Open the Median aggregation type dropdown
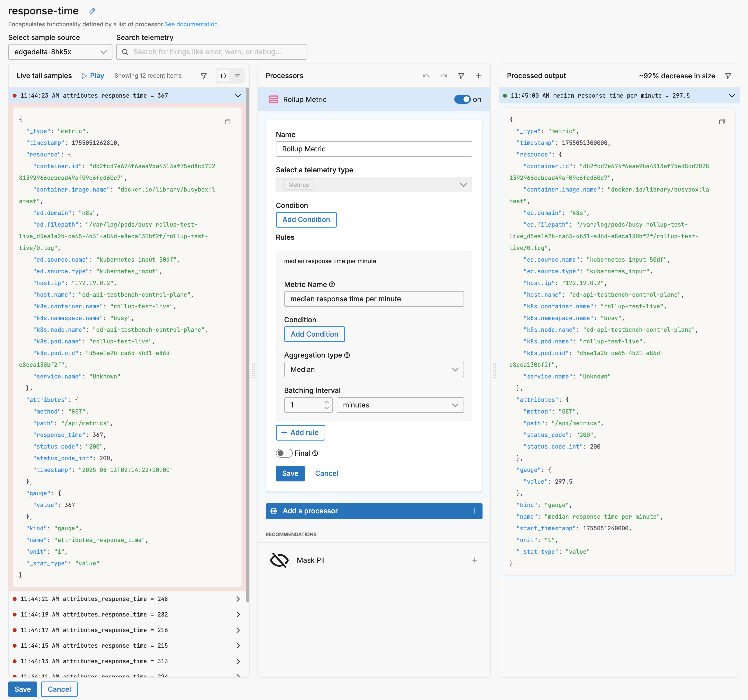Viewport: 748px width, 700px height. click(374, 369)
